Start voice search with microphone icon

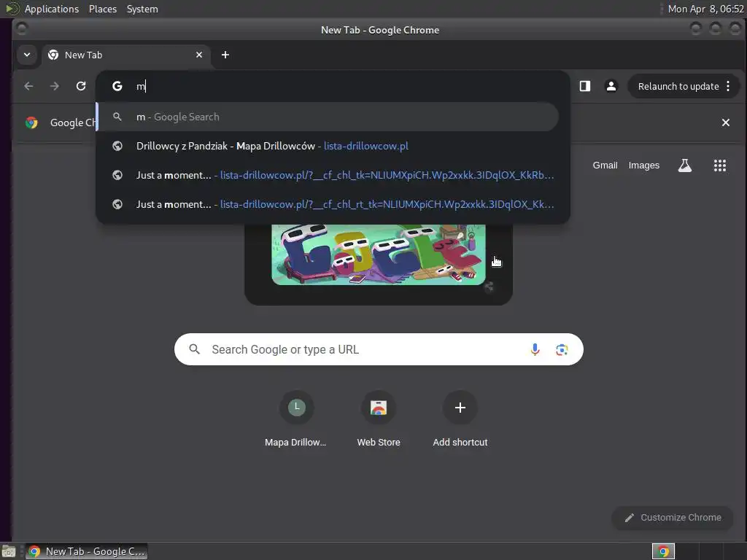535,349
